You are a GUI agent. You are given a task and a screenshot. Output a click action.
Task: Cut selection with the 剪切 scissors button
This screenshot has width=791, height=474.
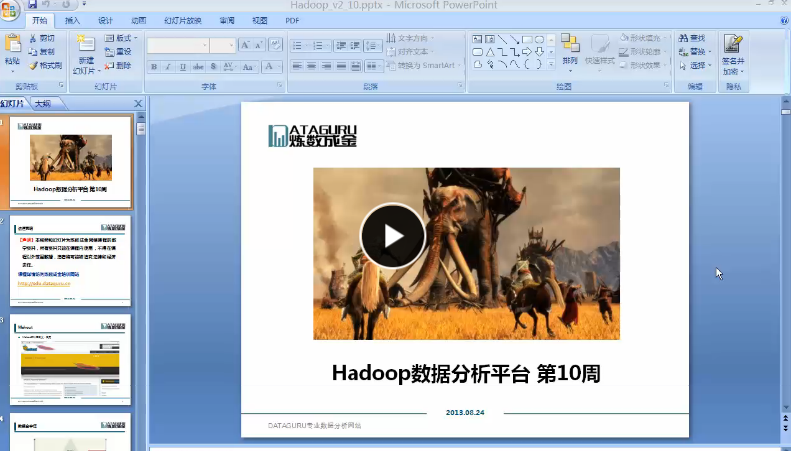pyautogui.click(x=42, y=38)
